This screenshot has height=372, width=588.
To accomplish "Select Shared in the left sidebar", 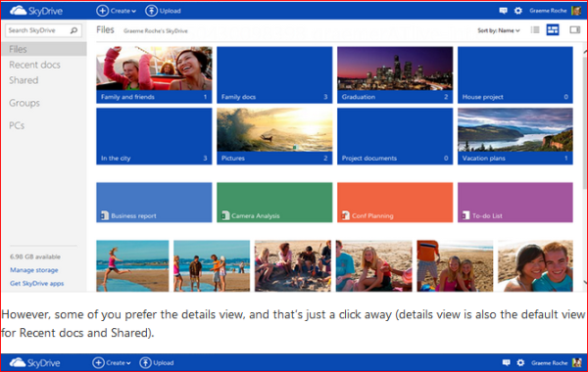I will pos(24,80).
